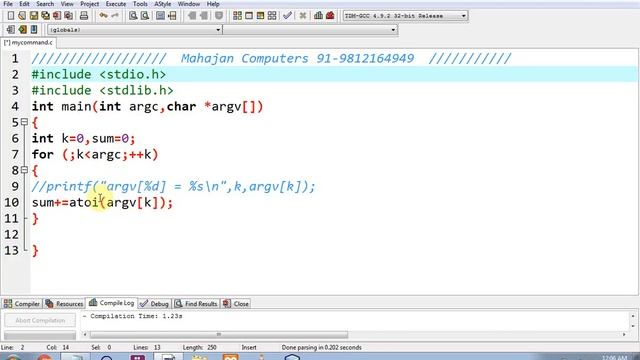
Task: Open the Search menu
Action: click(x=45, y=4)
